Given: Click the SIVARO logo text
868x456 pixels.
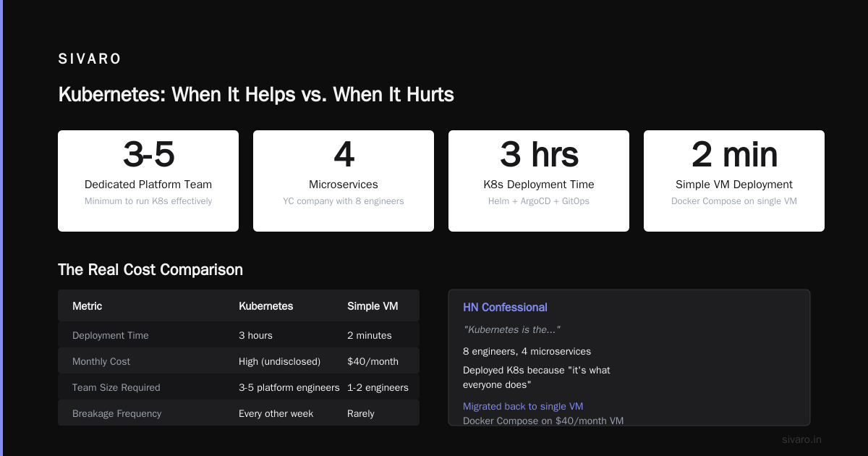Looking at the screenshot, I should (90, 59).
